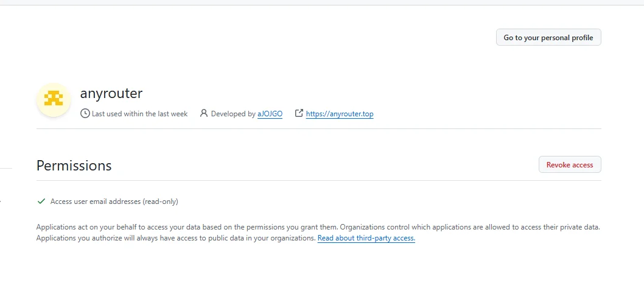The height and width of the screenshot is (291, 644).
Task: Click the external link icon before URL
Action: coord(299,113)
